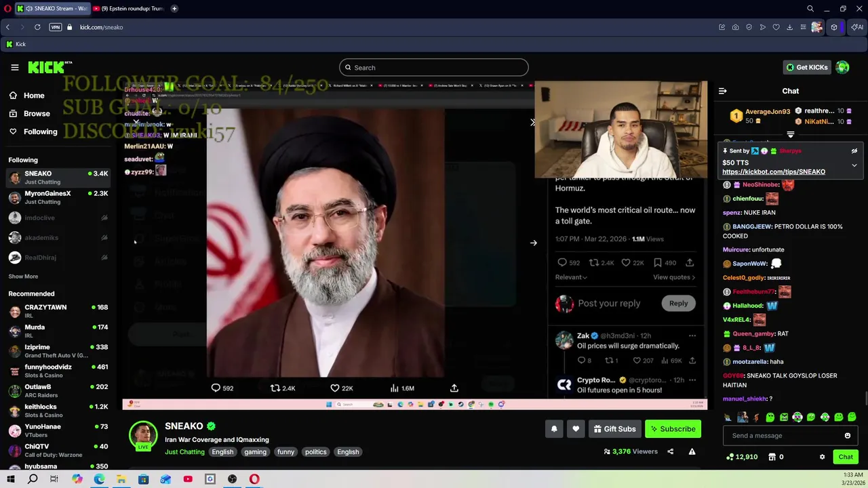Click in the Kick search field
Image resolution: width=868 pixels, height=488 pixels.
tap(434, 67)
